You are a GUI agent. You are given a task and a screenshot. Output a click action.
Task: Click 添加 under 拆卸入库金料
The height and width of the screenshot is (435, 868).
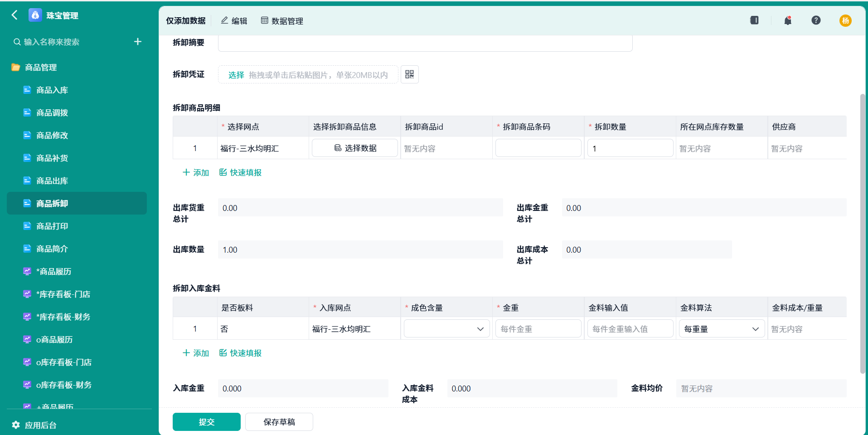tap(196, 353)
